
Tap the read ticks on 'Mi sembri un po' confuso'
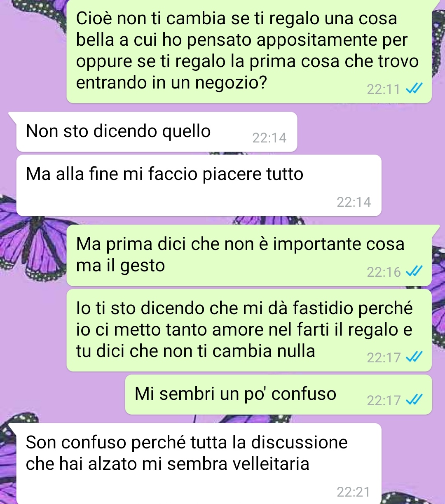[x=414, y=400]
